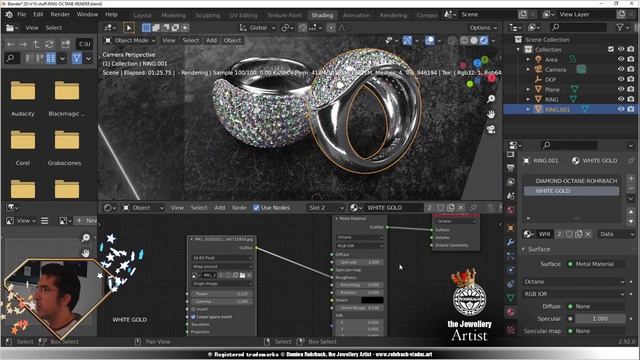Select wireframe viewport shading mode
The height and width of the screenshot is (360, 640).
pos(464,40)
